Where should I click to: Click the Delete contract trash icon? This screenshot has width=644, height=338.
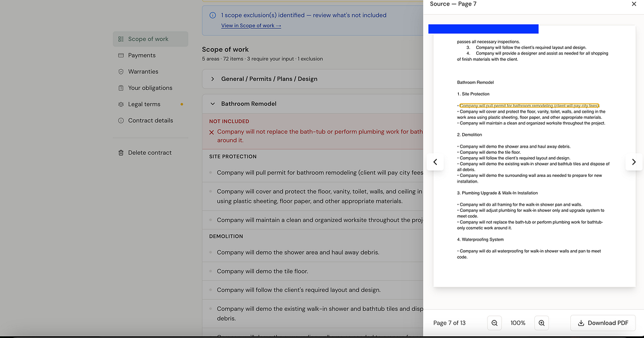(x=120, y=153)
